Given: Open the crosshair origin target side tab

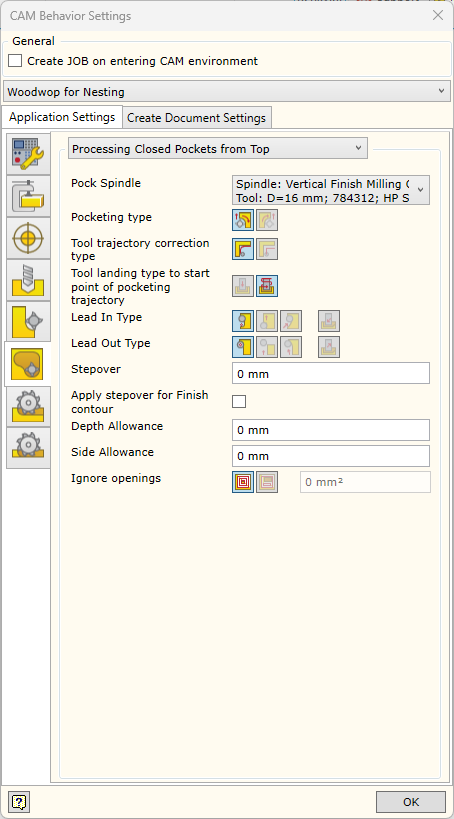Looking at the screenshot, I should [x=28, y=238].
